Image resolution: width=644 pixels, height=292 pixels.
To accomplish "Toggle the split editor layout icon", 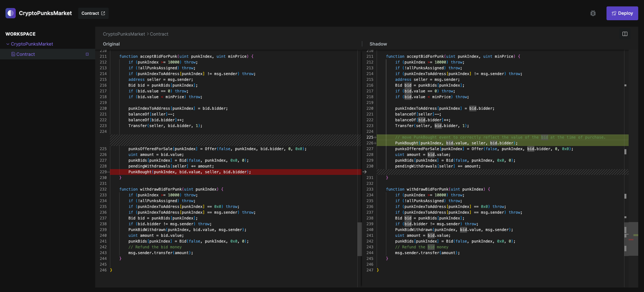I will pos(624,34).
